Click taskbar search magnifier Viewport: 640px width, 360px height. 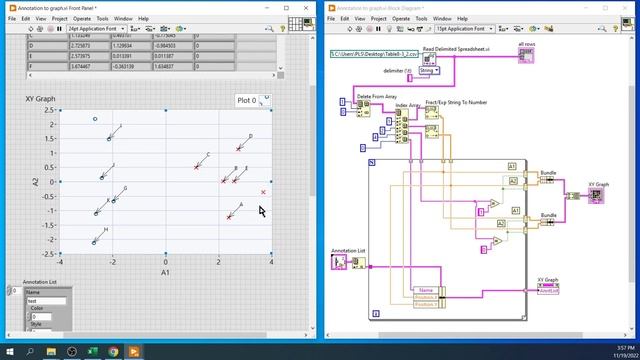[x=30, y=351]
